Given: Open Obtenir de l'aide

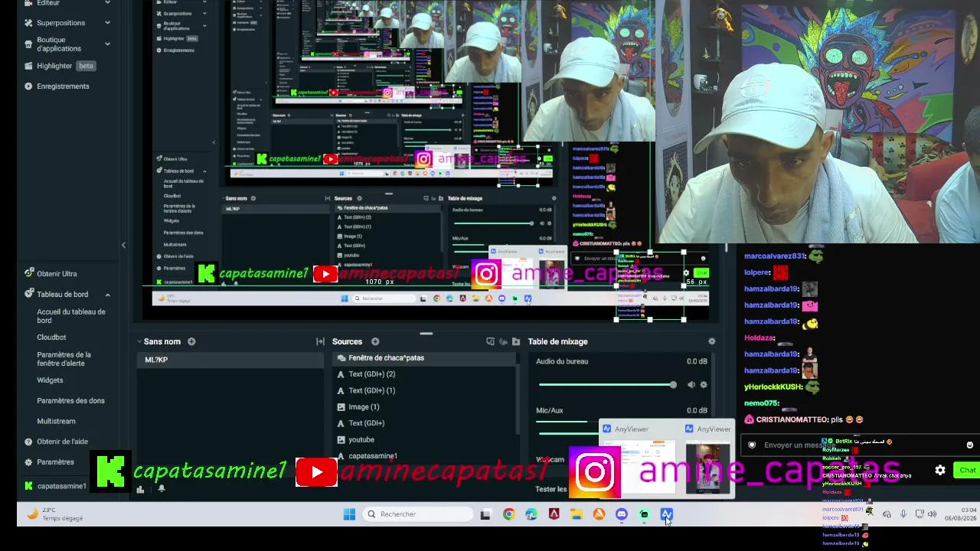Looking at the screenshot, I should (x=62, y=442).
